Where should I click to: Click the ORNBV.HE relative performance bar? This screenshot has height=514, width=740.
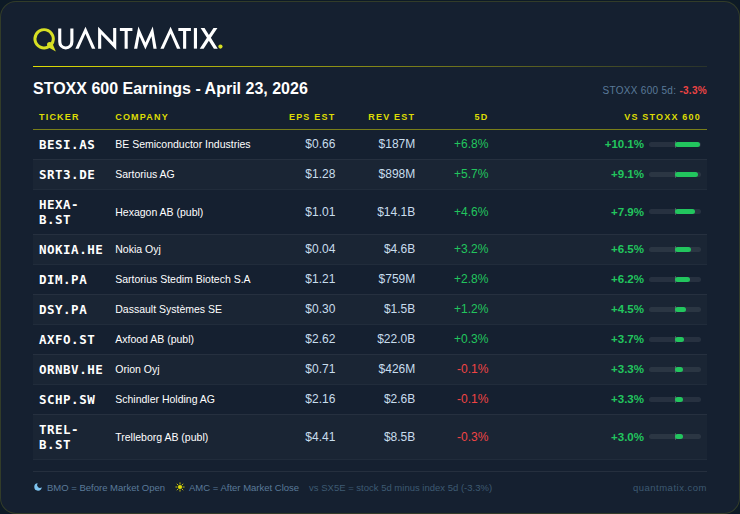pyautogui.click(x=675, y=370)
